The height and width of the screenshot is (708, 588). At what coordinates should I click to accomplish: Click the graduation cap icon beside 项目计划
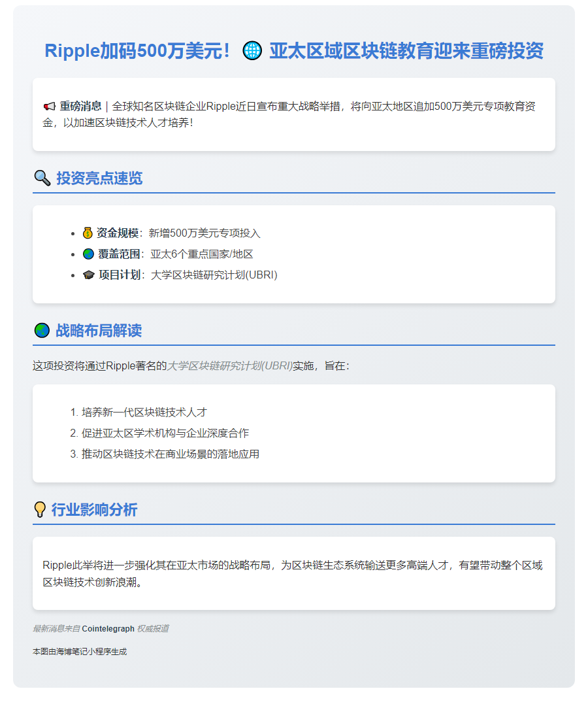point(88,275)
